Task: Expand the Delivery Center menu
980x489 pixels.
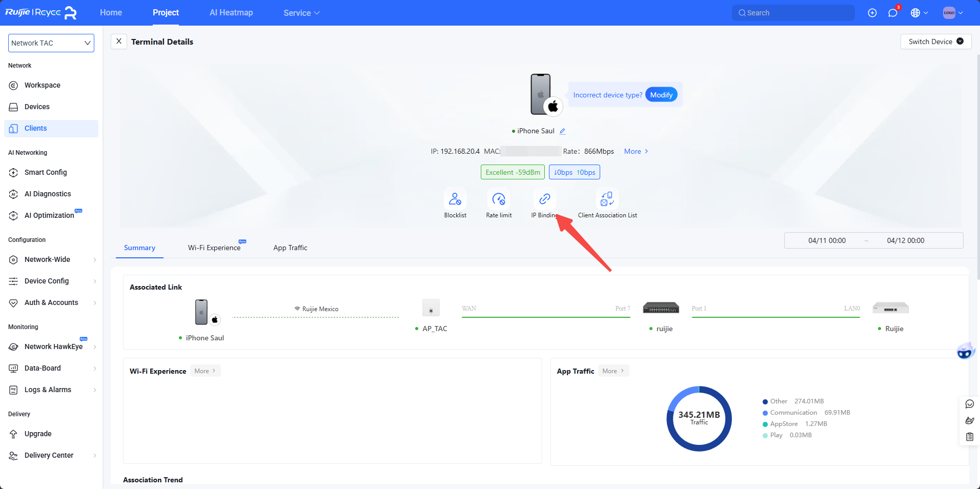Action: [51, 456]
